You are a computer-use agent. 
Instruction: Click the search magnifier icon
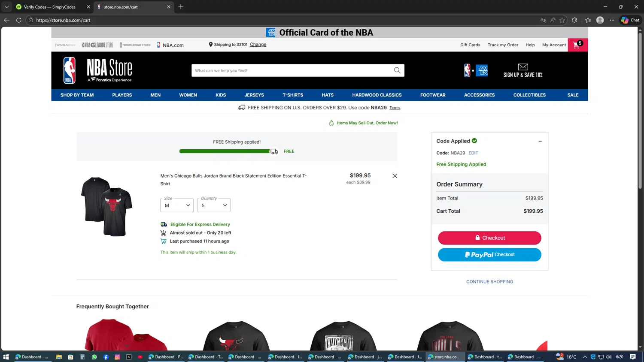(397, 70)
